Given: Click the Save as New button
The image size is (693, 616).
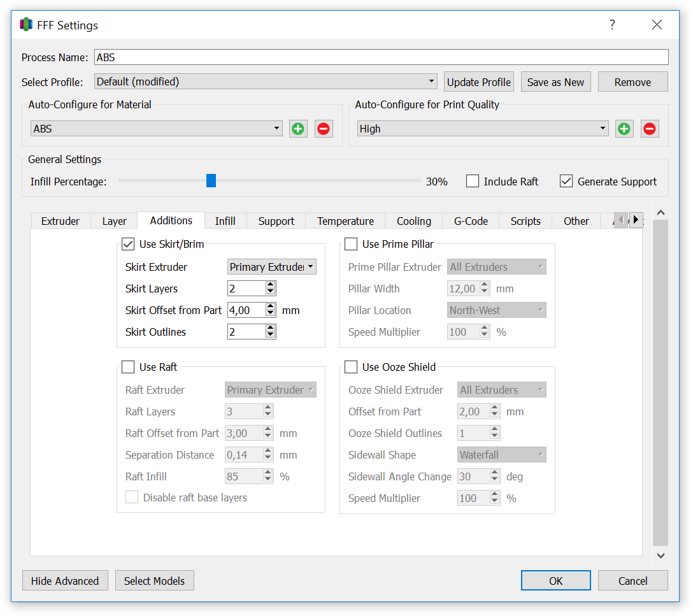Looking at the screenshot, I should pos(556,82).
